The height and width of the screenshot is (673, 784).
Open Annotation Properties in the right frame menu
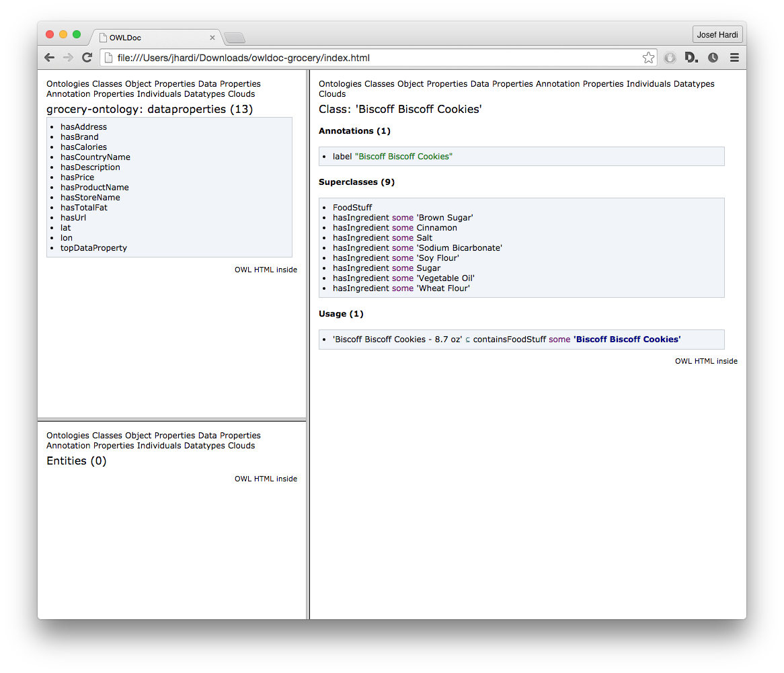tap(580, 84)
